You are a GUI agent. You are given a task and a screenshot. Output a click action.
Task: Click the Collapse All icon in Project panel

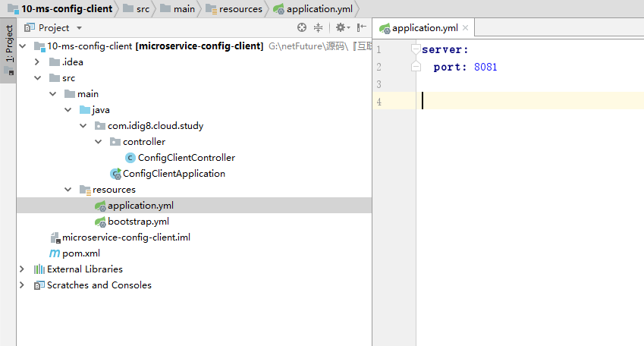pos(319,27)
